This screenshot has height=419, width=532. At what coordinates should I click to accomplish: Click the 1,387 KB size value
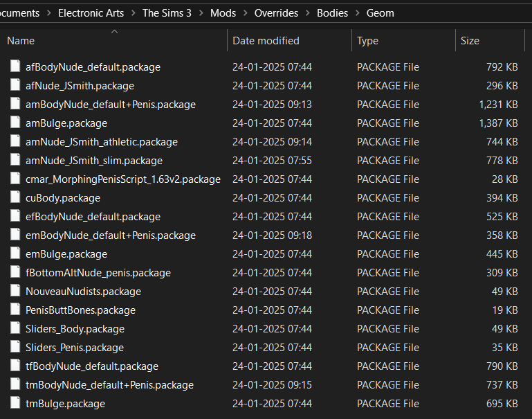(498, 123)
